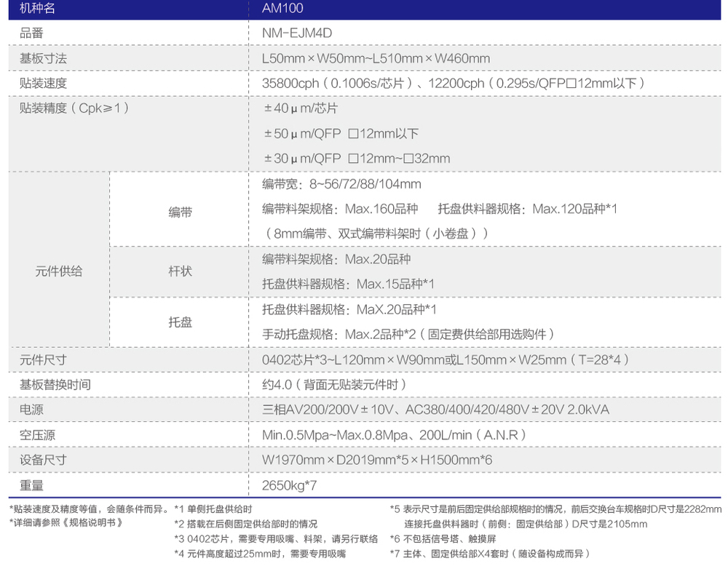Click the 三相AV200 power supply value
Viewport: 728px width, 566px height.
tap(435, 410)
